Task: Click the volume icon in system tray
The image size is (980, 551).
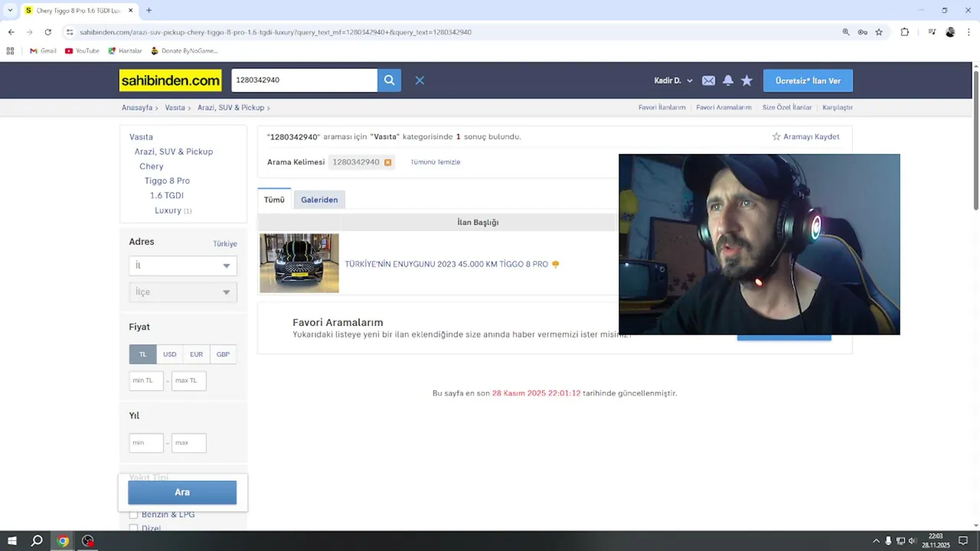Action: (912, 541)
